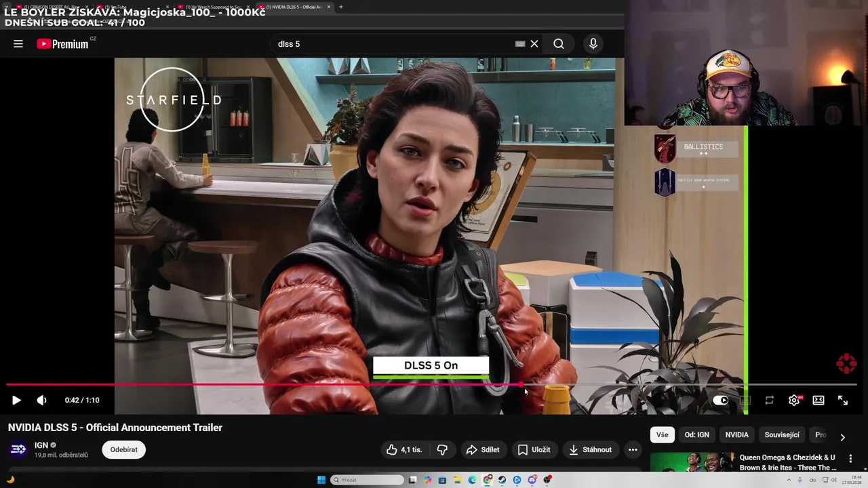Viewport: 868px width, 488px height.
Task: Seek on the red video progress bar
Action: [431, 385]
